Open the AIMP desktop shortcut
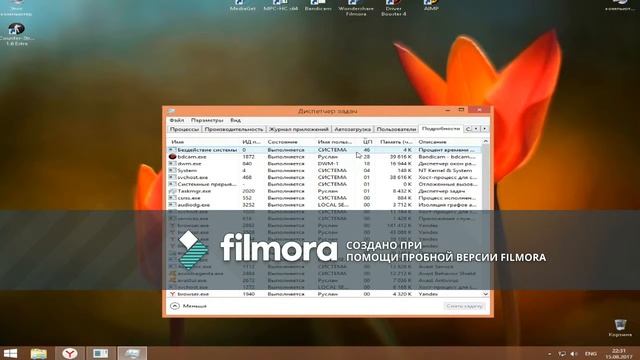The height and width of the screenshot is (360, 640). (x=431, y=5)
